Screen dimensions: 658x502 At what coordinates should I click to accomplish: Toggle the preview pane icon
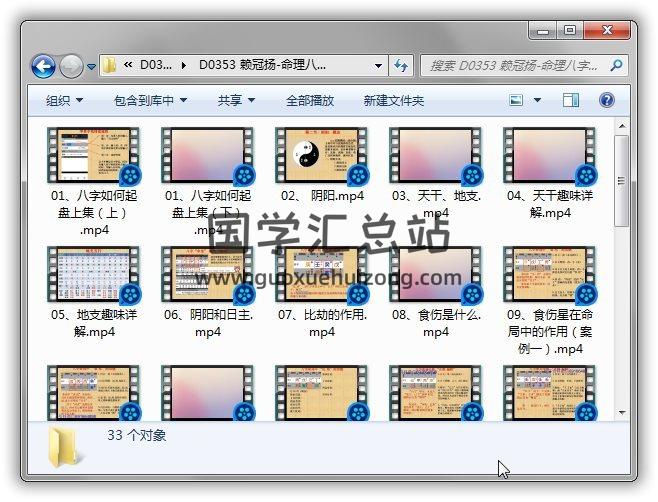pos(571,100)
